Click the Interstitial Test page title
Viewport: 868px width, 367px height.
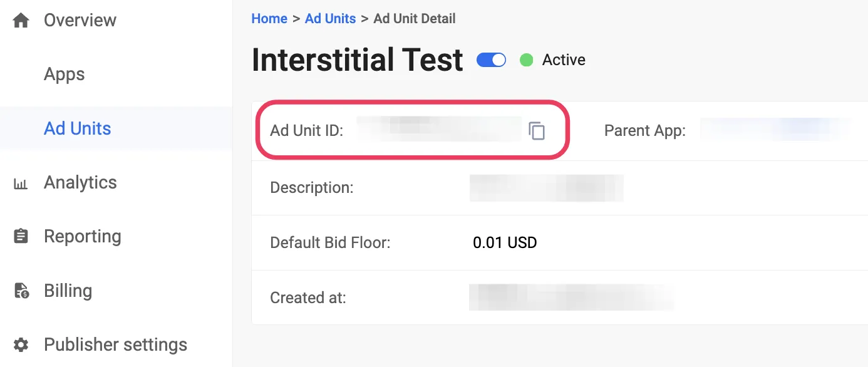click(357, 59)
